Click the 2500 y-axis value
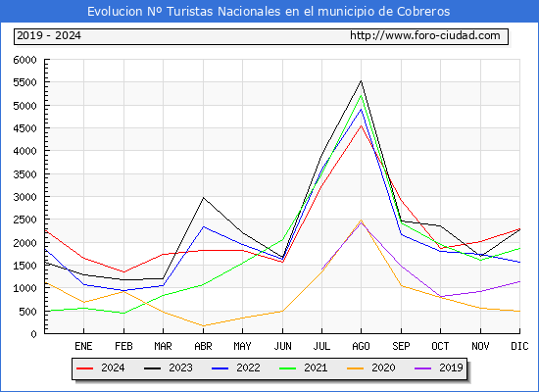 coord(24,220)
